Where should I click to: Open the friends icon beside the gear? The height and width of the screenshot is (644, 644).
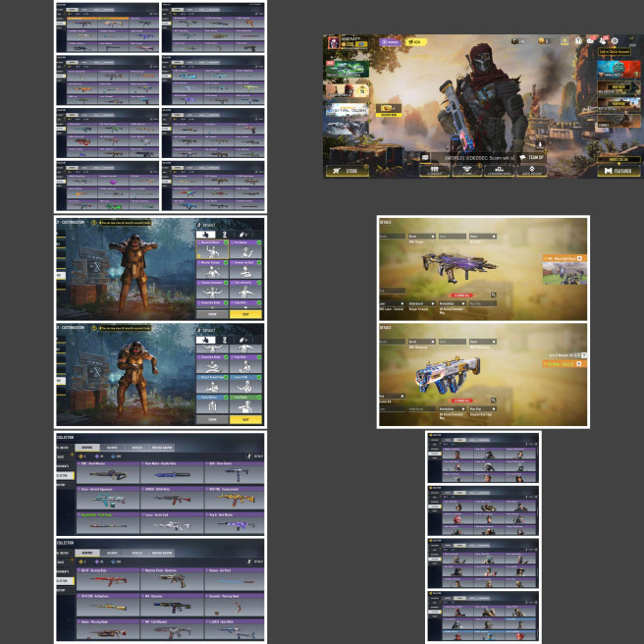pos(603,40)
